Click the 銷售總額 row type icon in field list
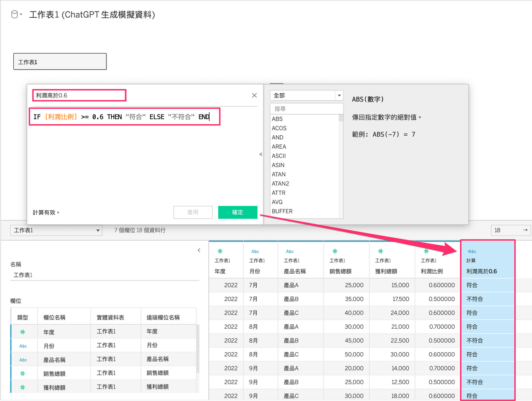This screenshot has height=401, width=532. click(23, 373)
